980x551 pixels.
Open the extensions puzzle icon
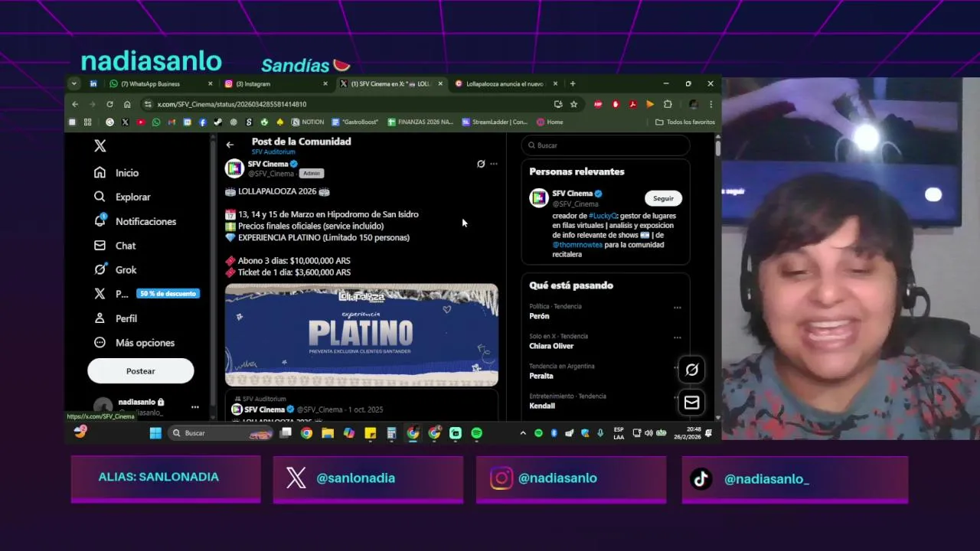coord(668,104)
